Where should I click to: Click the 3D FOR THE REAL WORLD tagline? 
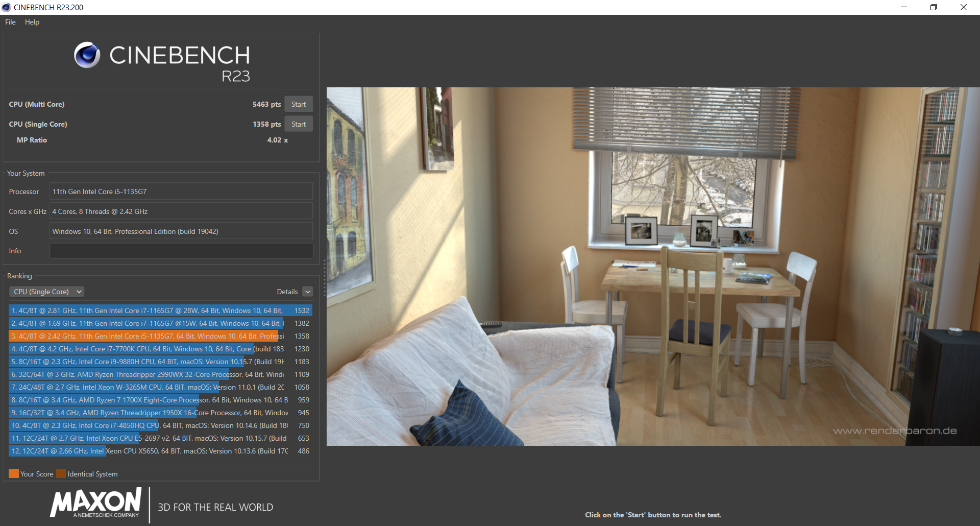pyautogui.click(x=215, y=507)
